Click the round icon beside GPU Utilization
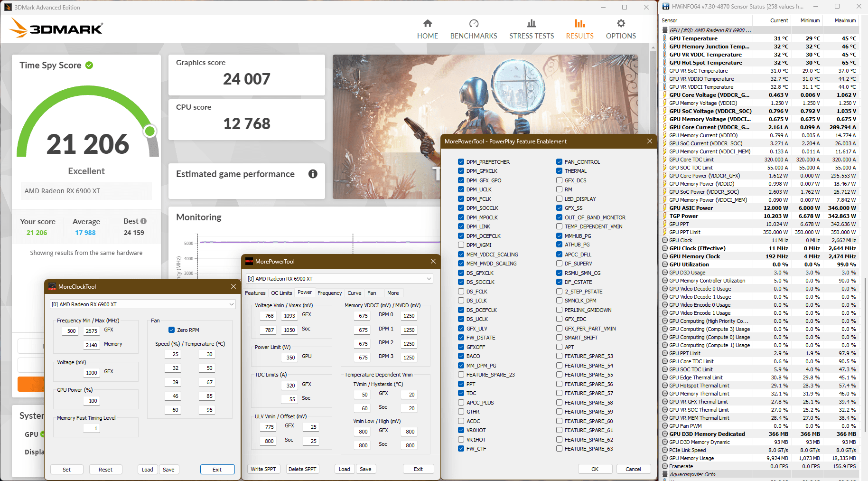Viewport: 868px width, 481px height. click(665, 264)
